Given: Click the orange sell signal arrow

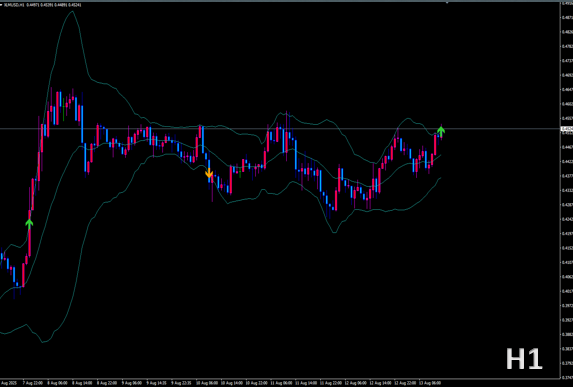Looking at the screenshot, I should click(x=209, y=173).
